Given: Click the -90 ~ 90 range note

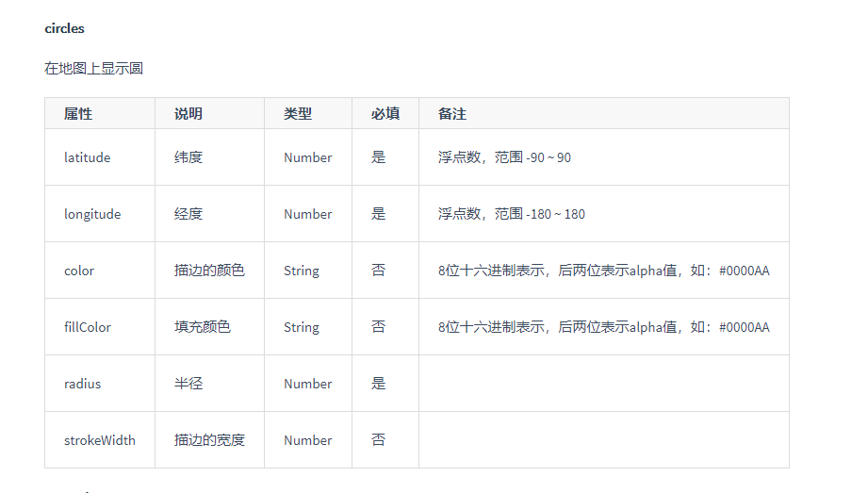Looking at the screenshot, I should (x=548, y=157).
